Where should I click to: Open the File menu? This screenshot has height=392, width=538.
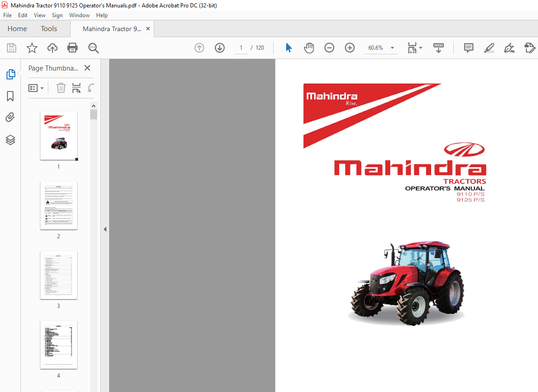[x=7, y=15]
